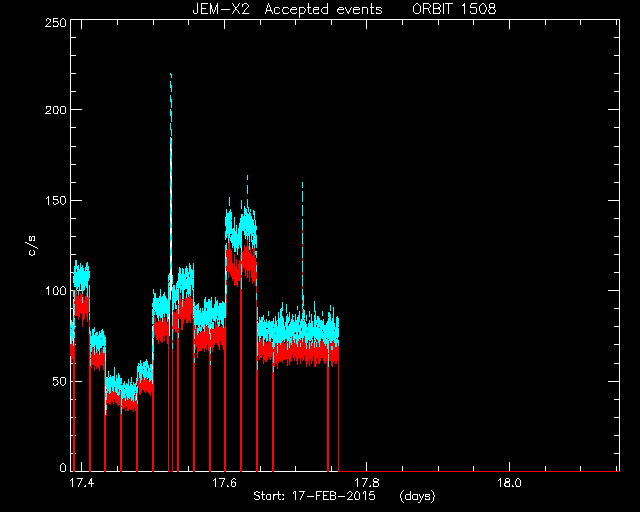640x512 pixels.
Task: Click the x-axis tick label 18.0
Action: coord(509,483)
